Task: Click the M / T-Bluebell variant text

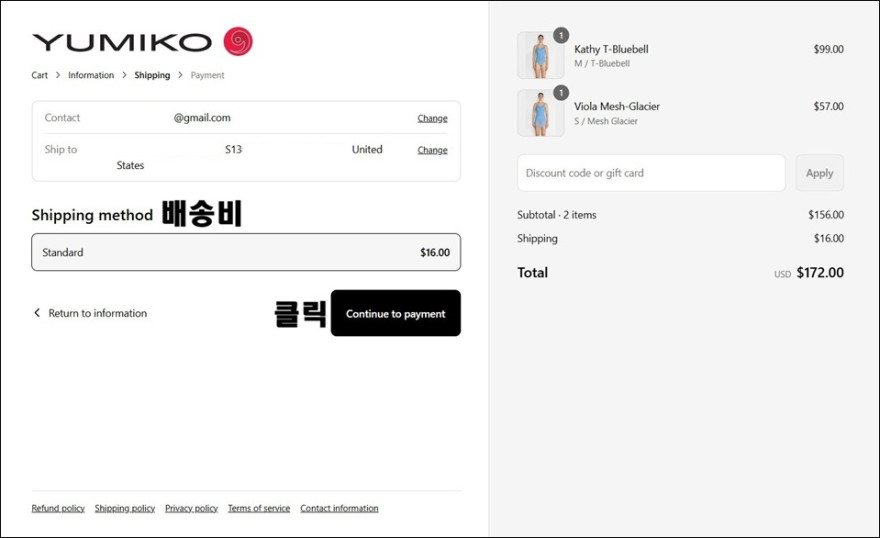Action: [x=602, y=64]
